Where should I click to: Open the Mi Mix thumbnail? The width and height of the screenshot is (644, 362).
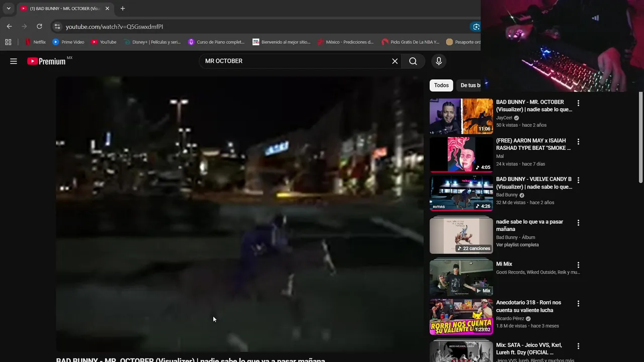[x=461, y=278]
